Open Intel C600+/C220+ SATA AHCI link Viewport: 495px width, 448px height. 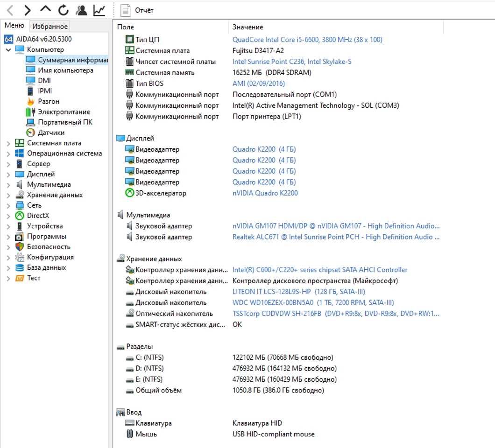click(320, 270)
